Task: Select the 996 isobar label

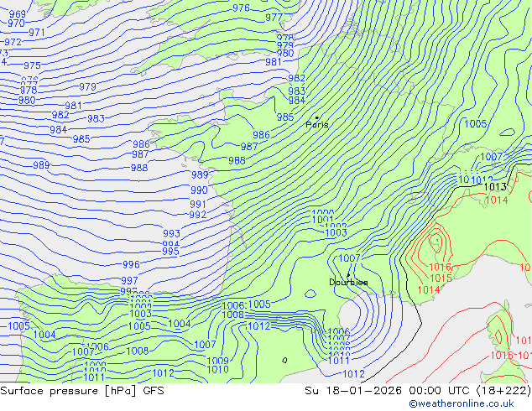Action: 131,264
